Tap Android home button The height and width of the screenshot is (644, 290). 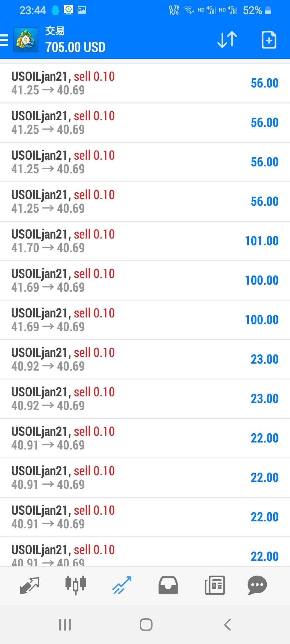(x=146, y=625)
